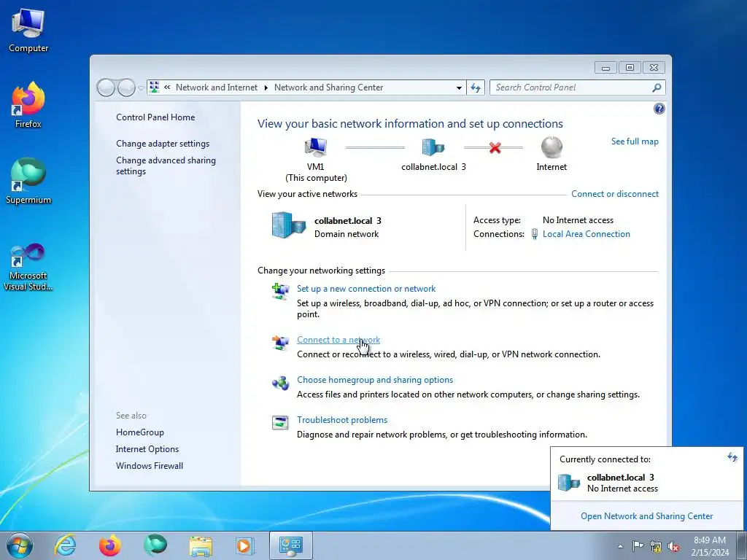
Task: Open the recent pages dropdown arrow
Action: (x=141, y=88)
